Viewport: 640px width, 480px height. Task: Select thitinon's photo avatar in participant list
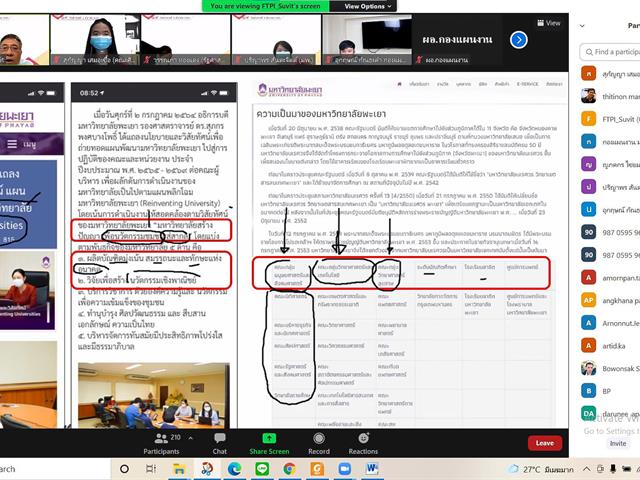588,96
